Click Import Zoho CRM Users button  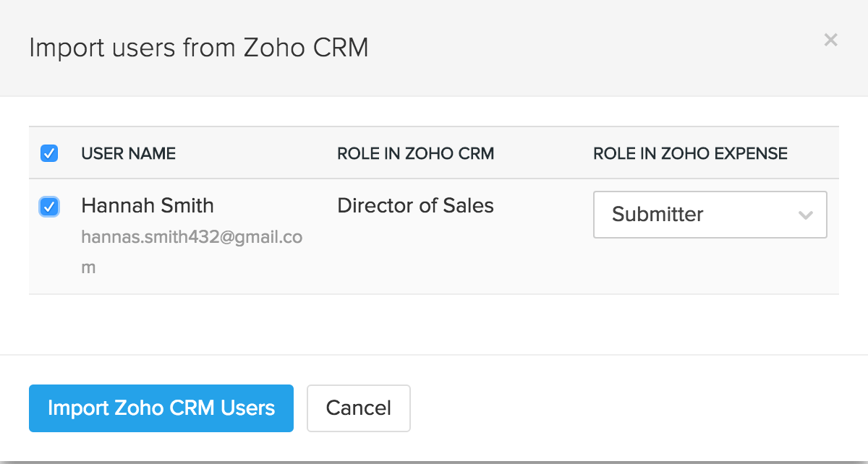[x=161, y=408]
